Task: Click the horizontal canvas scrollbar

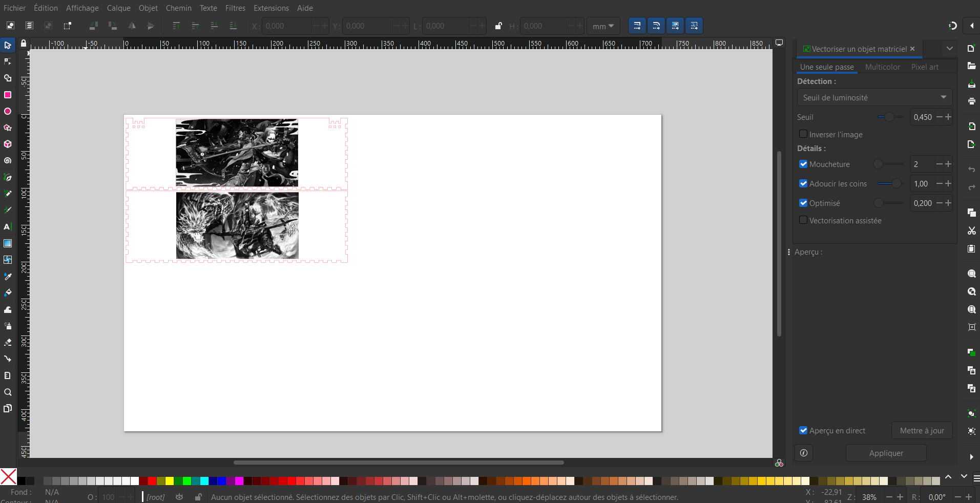Action: (399, 463)
